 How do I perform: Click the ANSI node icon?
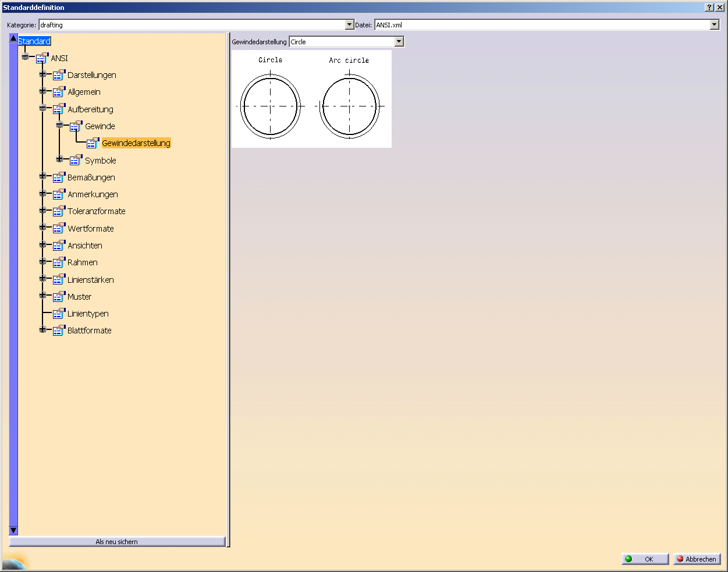point(42,58)
